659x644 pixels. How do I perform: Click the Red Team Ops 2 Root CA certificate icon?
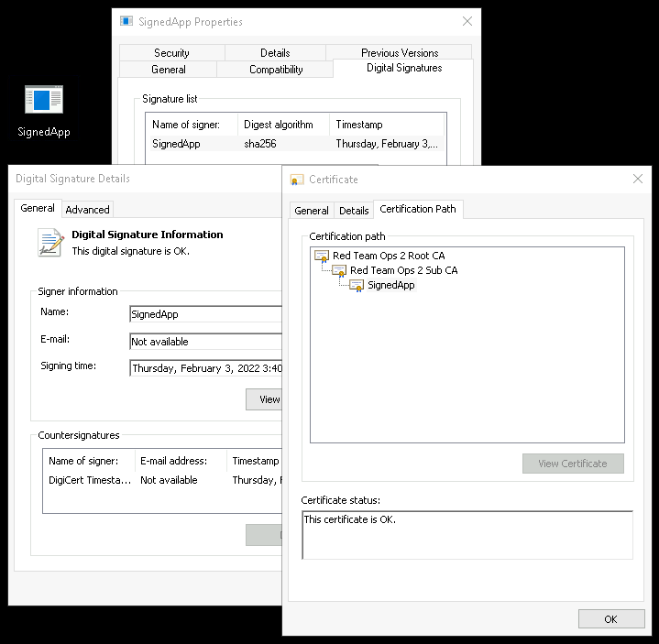point(322,257)
